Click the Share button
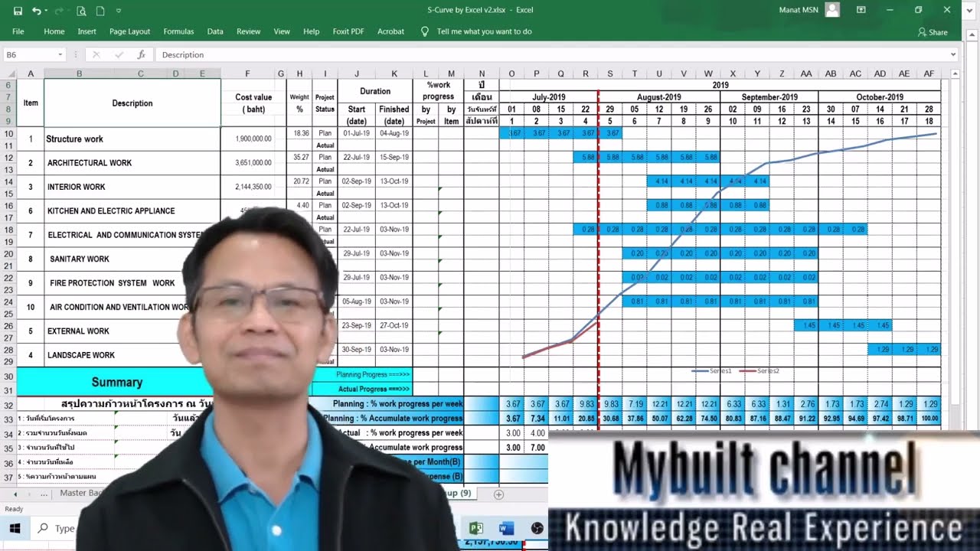 pyautogui.click(x=933, y=32)
